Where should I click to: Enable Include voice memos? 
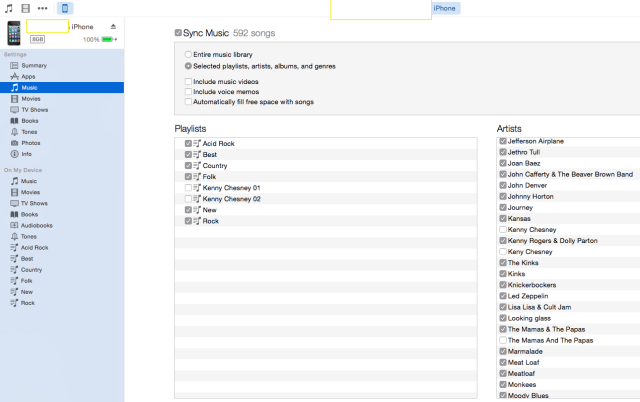188,91
